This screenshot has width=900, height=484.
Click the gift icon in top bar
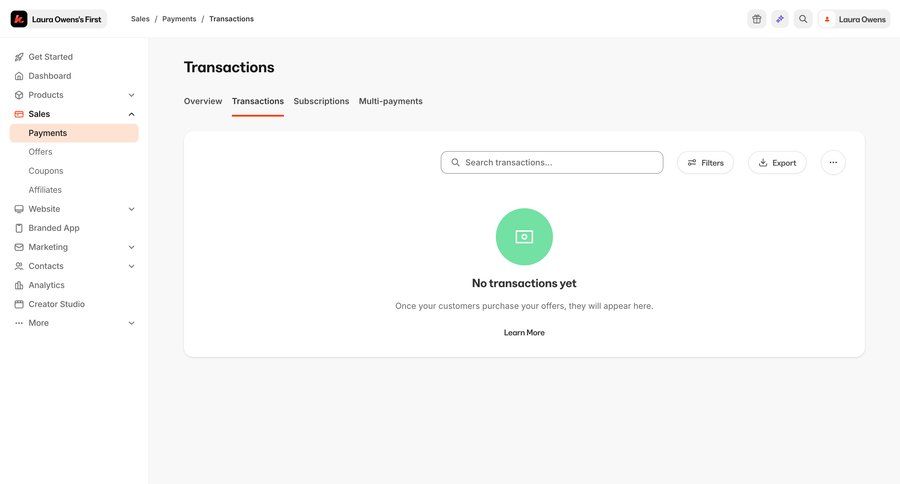coord(757,19)
